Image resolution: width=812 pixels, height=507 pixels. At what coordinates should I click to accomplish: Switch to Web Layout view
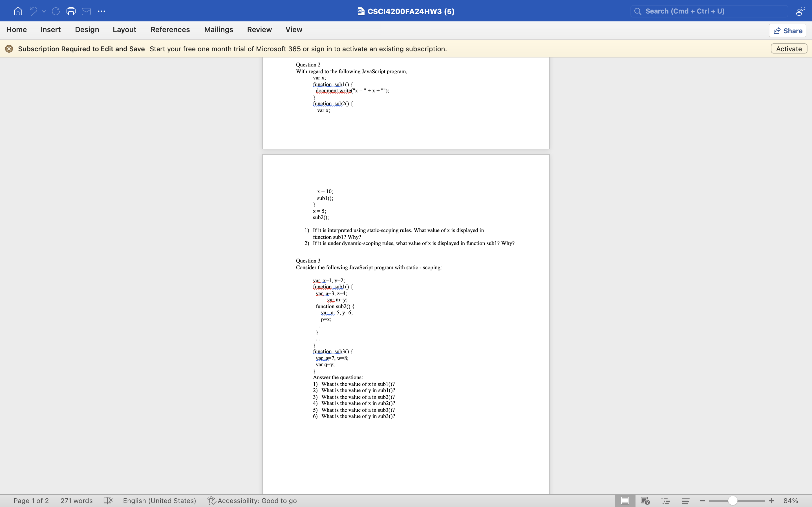[x=645, y=500]
